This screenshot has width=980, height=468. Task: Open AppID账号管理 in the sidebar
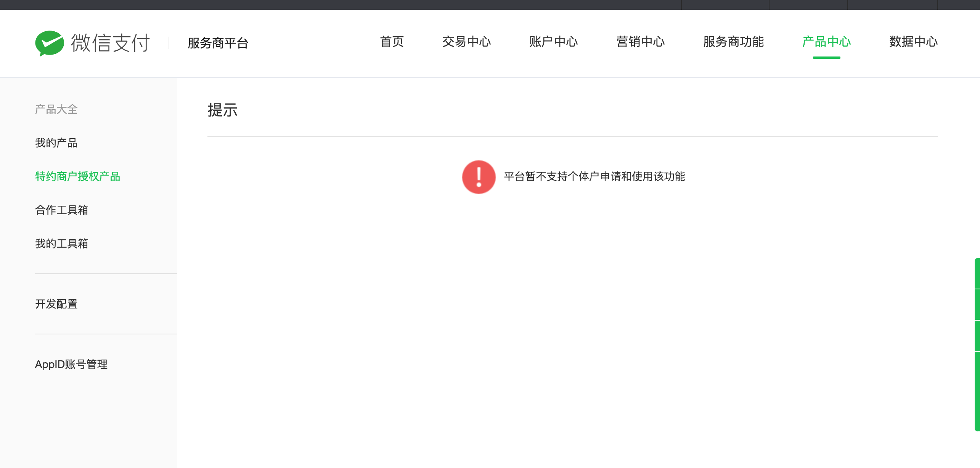pos(71,364)
